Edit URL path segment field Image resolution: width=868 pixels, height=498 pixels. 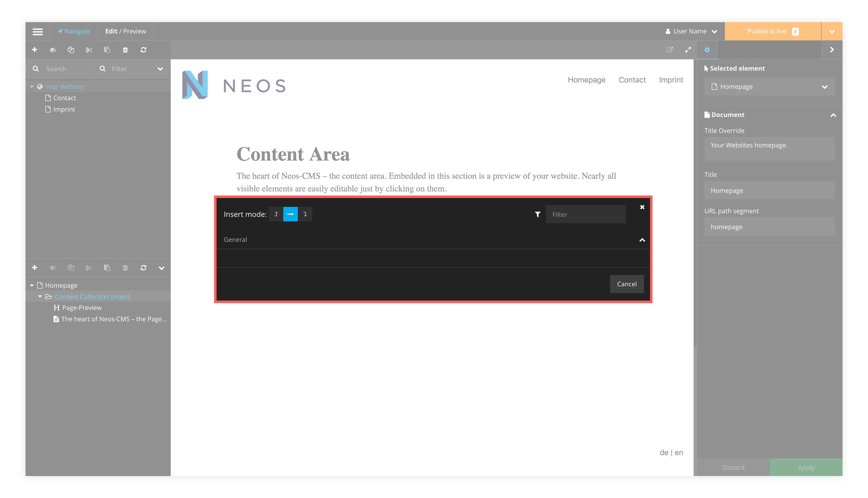tap(769, 227)
